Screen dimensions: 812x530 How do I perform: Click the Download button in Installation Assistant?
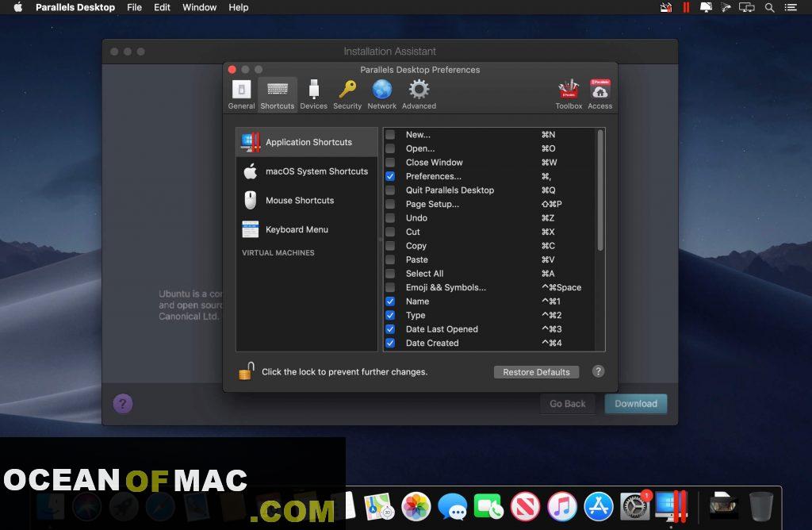click(636, 404)
